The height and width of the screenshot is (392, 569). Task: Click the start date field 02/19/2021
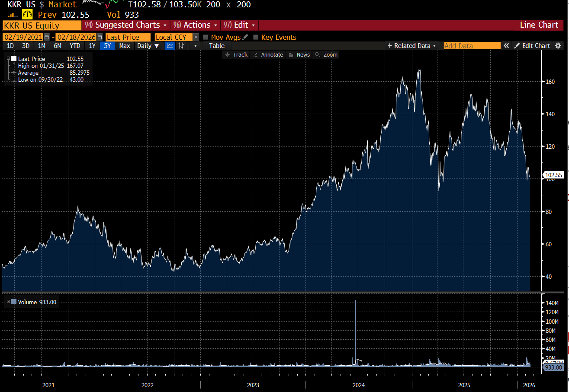(23, 37)
